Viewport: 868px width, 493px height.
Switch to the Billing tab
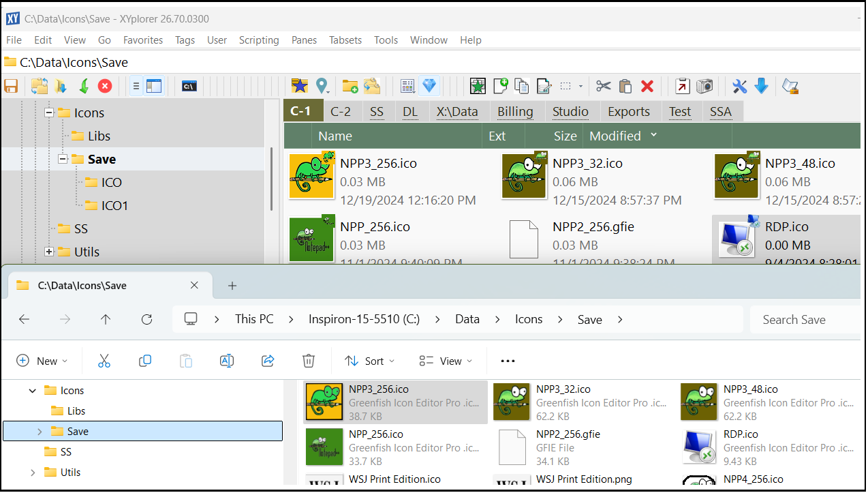click(x=515, y=112)
